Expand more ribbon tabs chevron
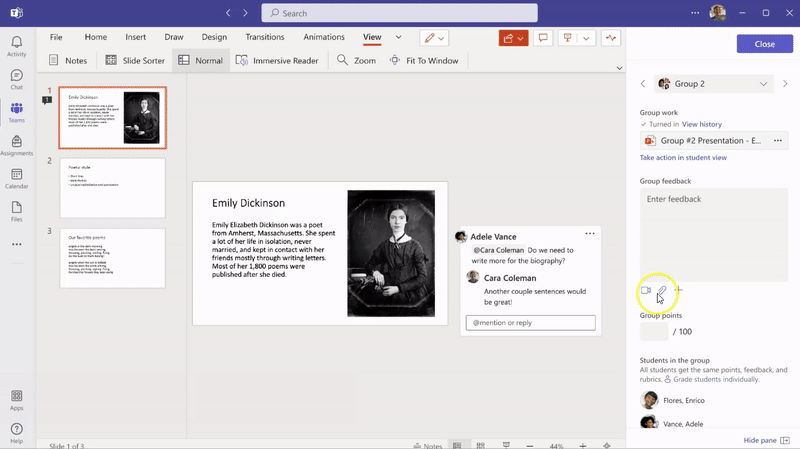The height and width of the screenshot is (449, 800). (x=398, y=37)
